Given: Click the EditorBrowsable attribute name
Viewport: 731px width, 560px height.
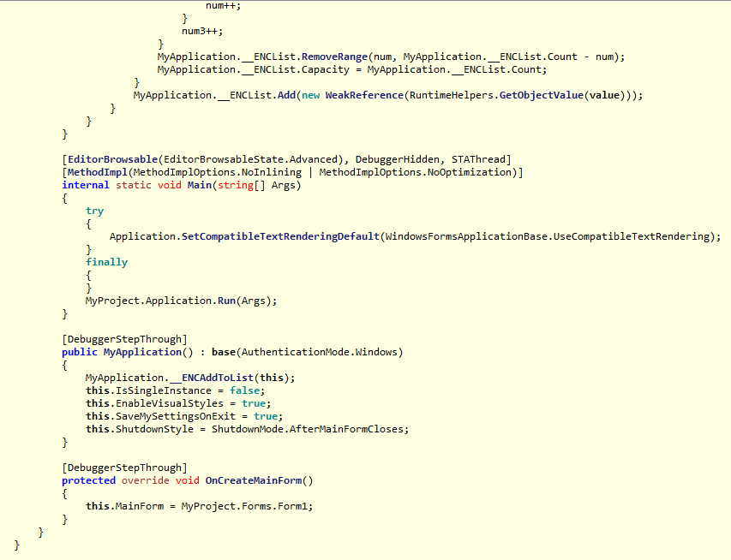Looking at the screenshot, I should pos(112,160).
